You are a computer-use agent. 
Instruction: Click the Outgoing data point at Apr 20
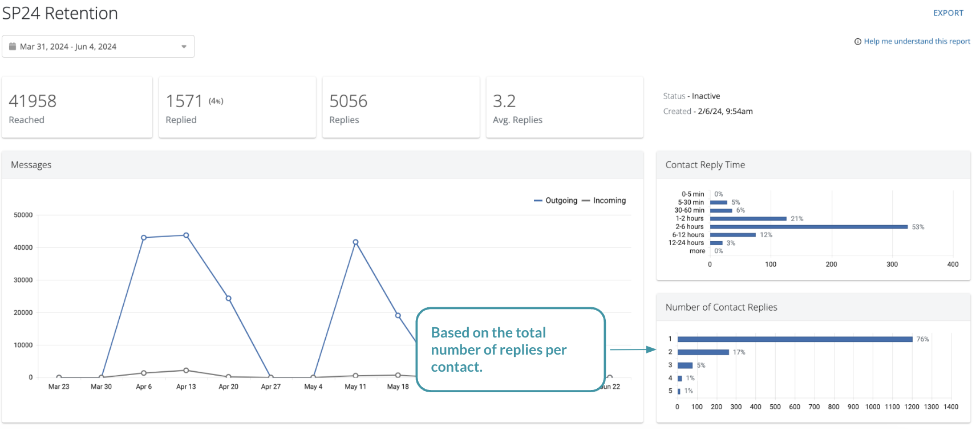pos(228,298)
